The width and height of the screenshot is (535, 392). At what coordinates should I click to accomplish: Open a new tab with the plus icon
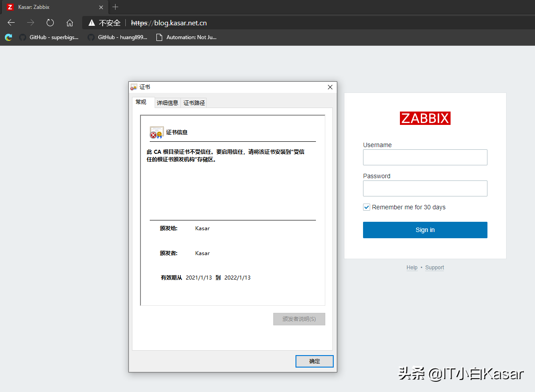(x=116, y=7)
